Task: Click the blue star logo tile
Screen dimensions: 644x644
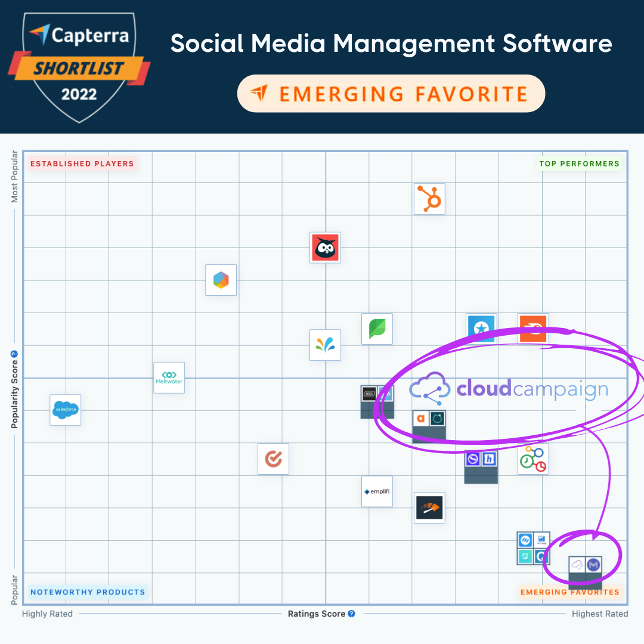Action: click(481, 328)
